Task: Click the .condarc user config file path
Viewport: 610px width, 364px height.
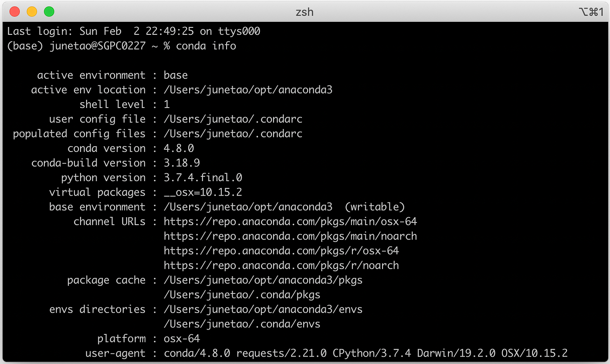Action: [x=233, y=118]
